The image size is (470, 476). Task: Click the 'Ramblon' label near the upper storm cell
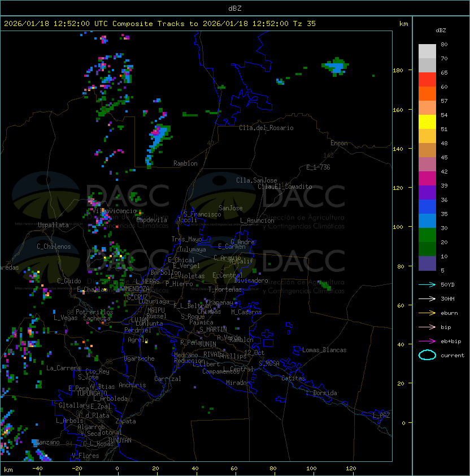coord(185,163)
